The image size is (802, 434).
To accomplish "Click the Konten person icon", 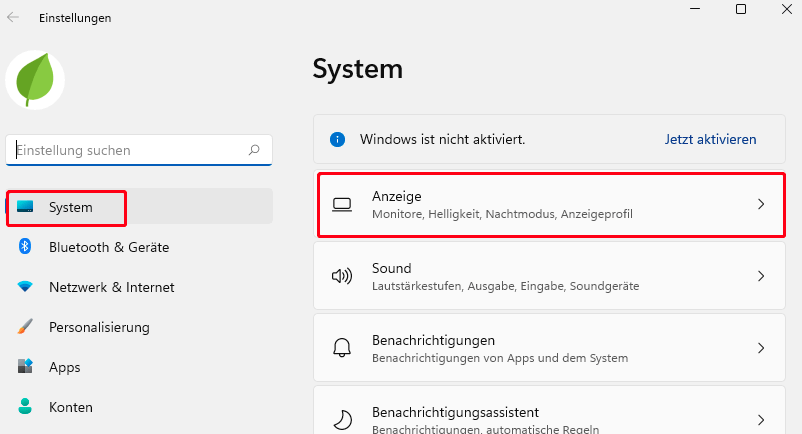I will tap(26, 407).
